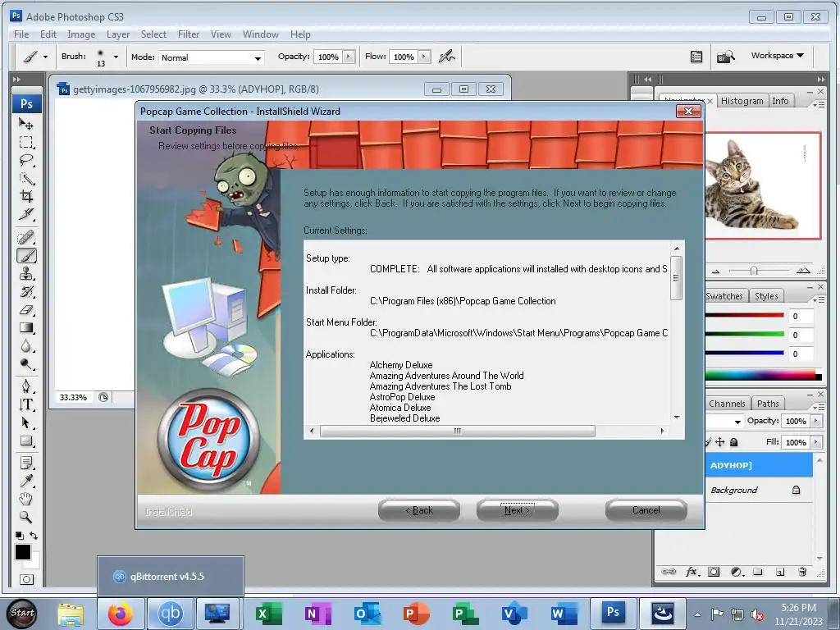Pick the Clone Stamp tool

[x=25, y=274]
